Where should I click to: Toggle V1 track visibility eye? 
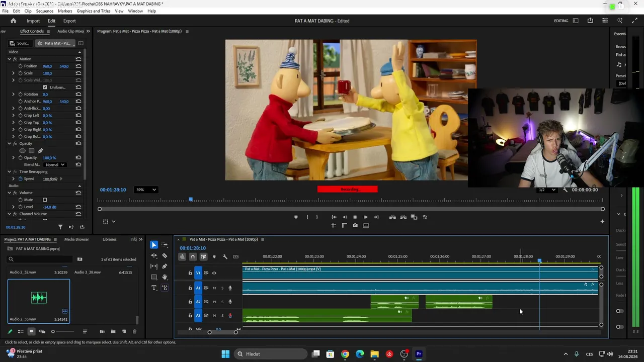pyautogui.click(x=214, y=273)
